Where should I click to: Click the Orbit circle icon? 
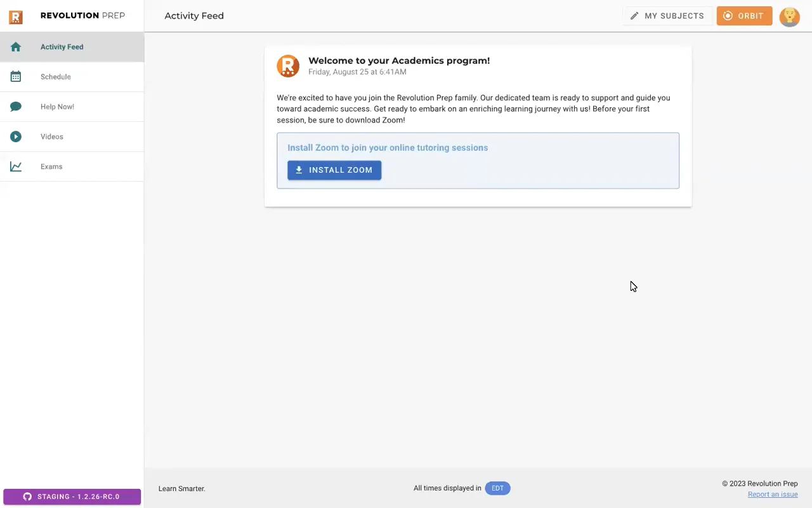pyautogui.click(x=728, y=16)
